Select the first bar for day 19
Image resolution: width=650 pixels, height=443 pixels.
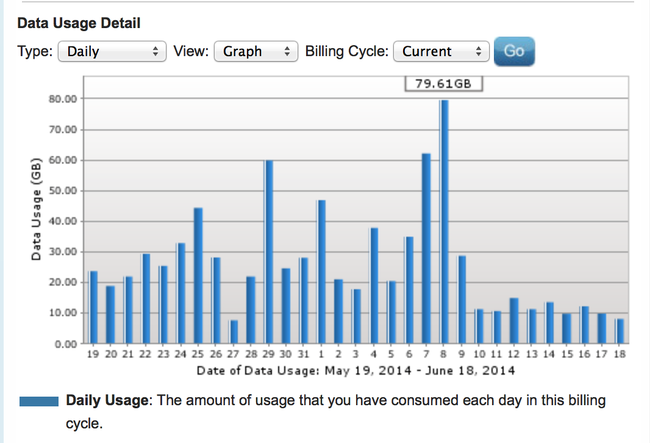click(x=93, y=307)
